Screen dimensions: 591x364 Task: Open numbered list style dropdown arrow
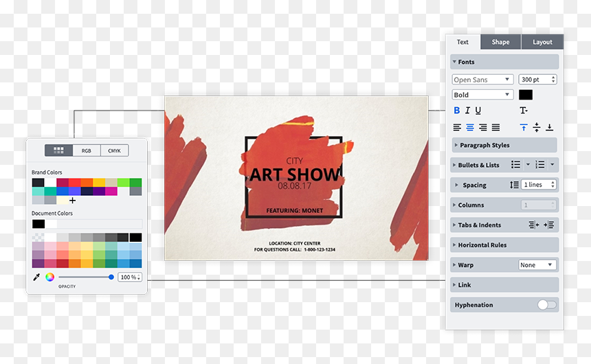pos(553,165)
